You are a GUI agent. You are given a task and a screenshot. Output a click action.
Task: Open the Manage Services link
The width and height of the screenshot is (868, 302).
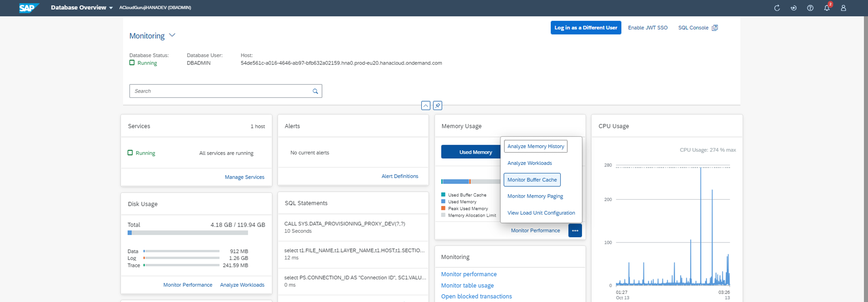[244, 177]
